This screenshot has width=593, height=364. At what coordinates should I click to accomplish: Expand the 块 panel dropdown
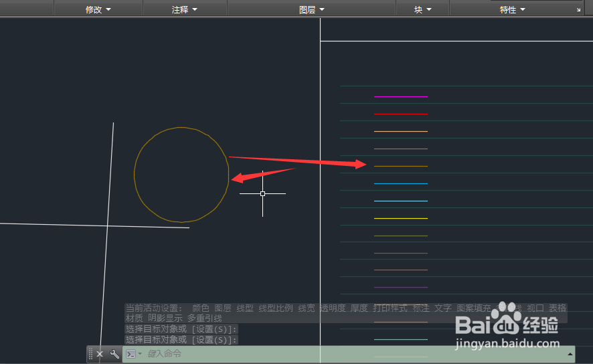pos(422,9)
